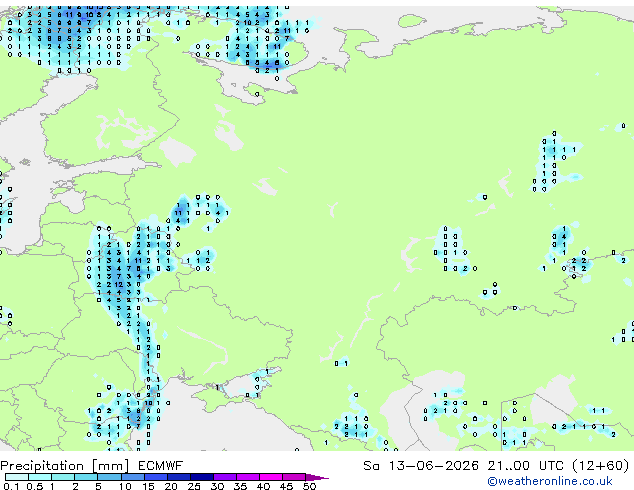This screenshot has height=490, width=634.
Task: Open the weatheronline.co.uk copyright link
Action: [550, 481]
